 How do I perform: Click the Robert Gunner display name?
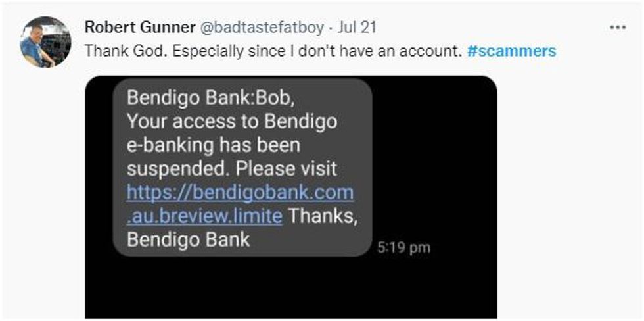[139, 28]
